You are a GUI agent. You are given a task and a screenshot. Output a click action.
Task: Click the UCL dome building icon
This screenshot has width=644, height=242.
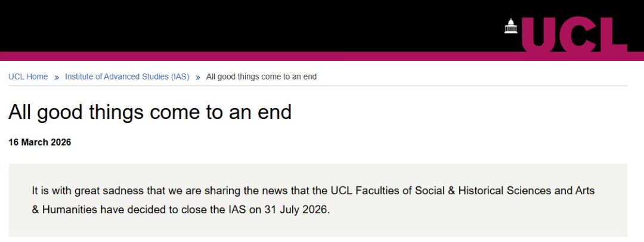click(511, 26)
